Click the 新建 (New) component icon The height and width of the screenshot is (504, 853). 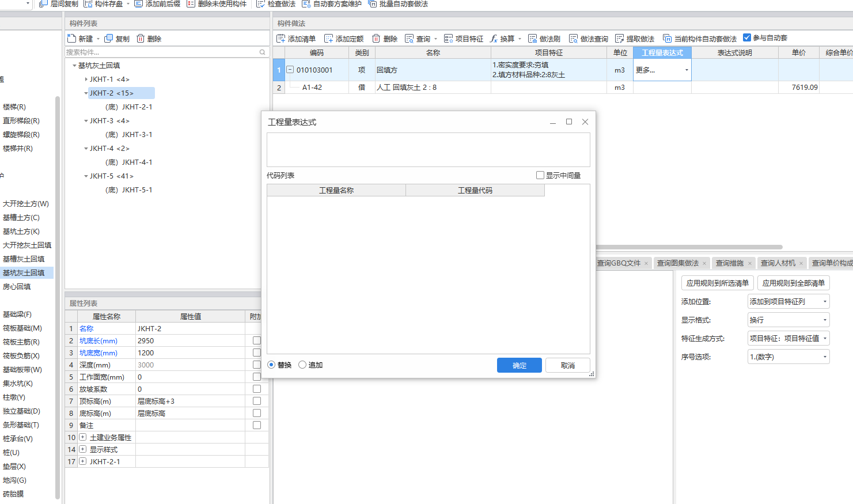click(72, 39)
